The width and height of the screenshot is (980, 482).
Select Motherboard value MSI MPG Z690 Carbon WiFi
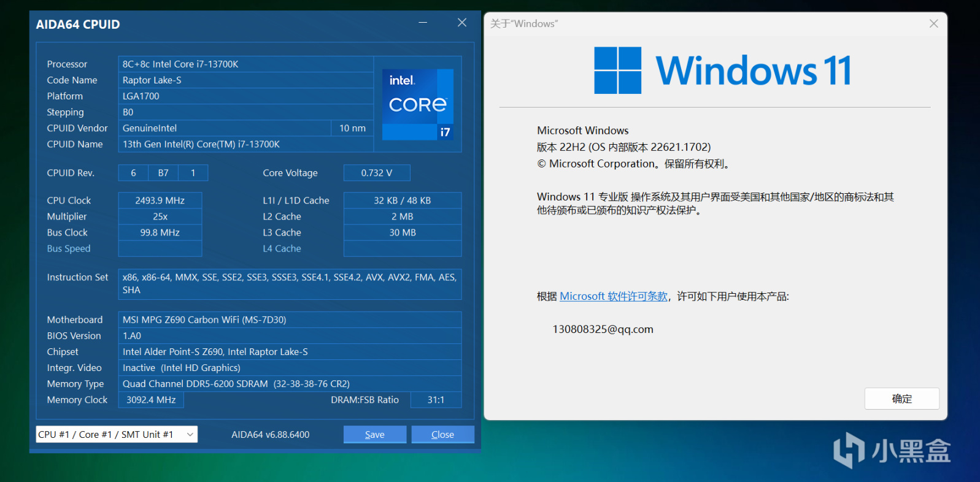tap(290, 319)
